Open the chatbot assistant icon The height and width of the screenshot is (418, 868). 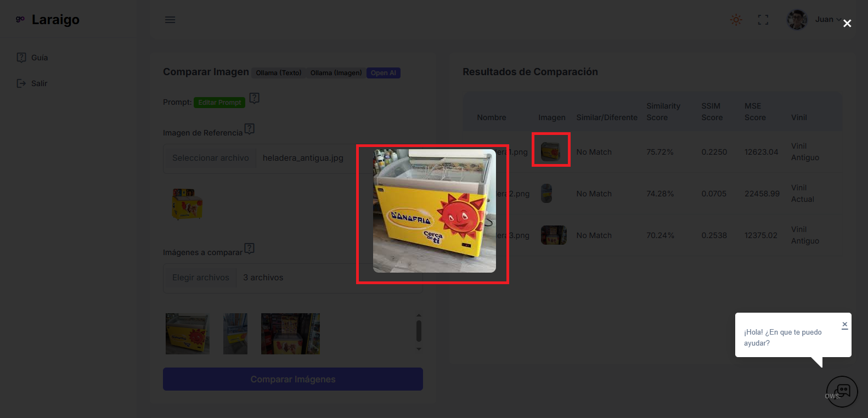click(842, 391)
